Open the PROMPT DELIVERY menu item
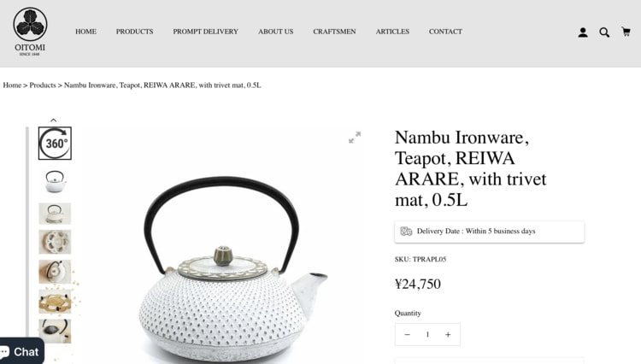Screen dimensions: 641x364 click(206, 32)
